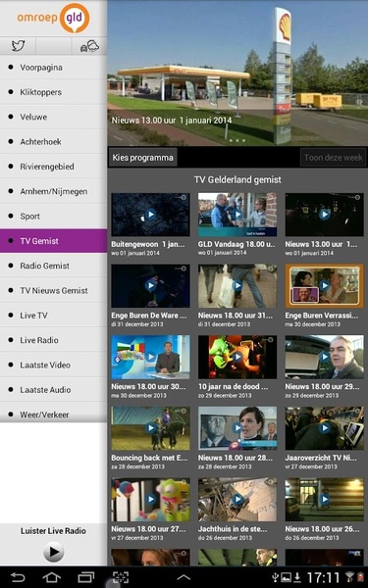Open Kliktoppers section

pyautogui.click(x=53, y=92)
